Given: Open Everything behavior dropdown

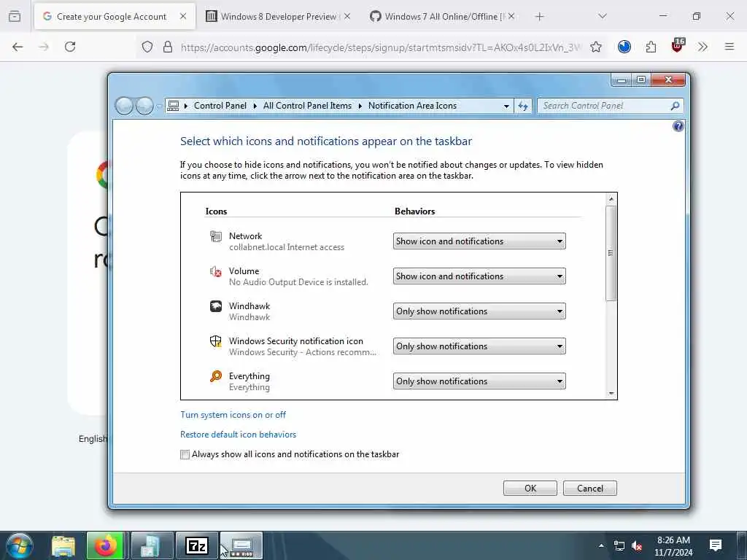Looking at the screenshot, I should [479, 381].
